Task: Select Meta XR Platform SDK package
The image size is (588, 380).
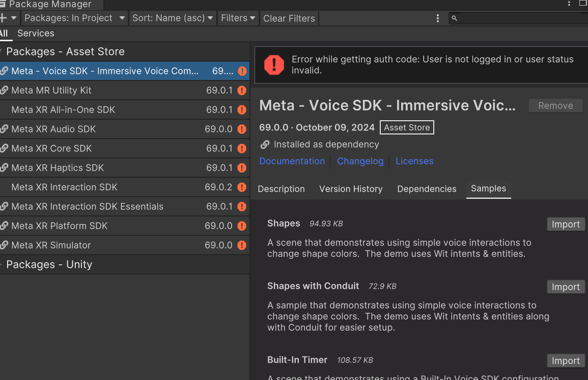Action: click(x=125, y=226)
